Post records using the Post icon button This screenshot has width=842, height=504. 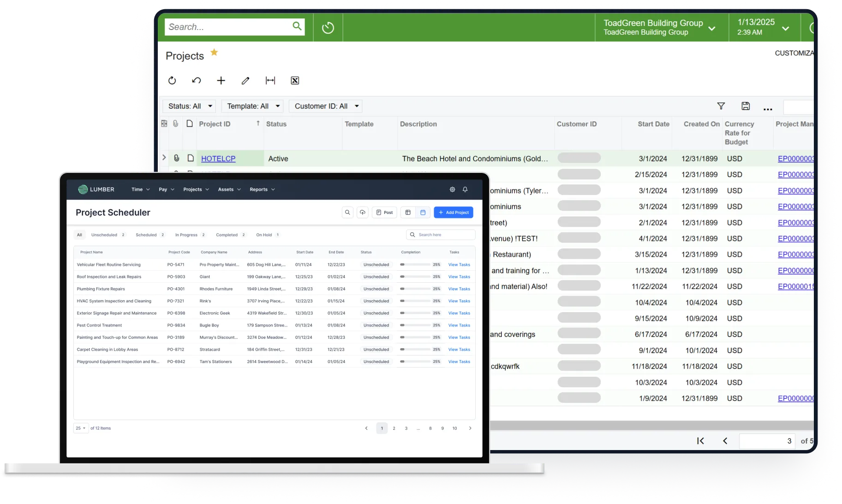pos(384,212)
